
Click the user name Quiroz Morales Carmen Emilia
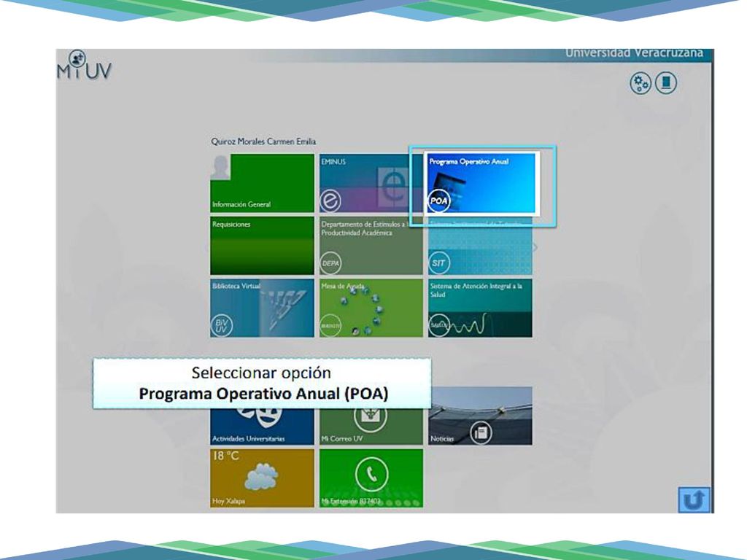263,141
